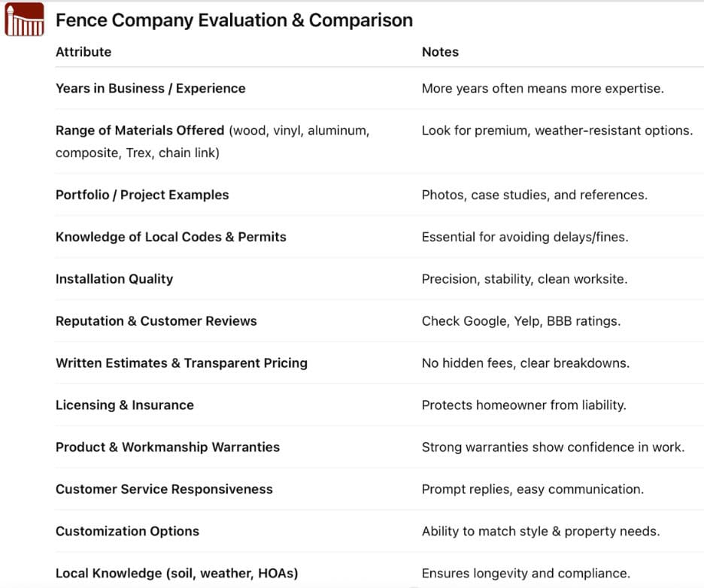Select Reputation & Customer Reviews row label
This screenshot has height=588, width=704.
(x=156, y=321)
